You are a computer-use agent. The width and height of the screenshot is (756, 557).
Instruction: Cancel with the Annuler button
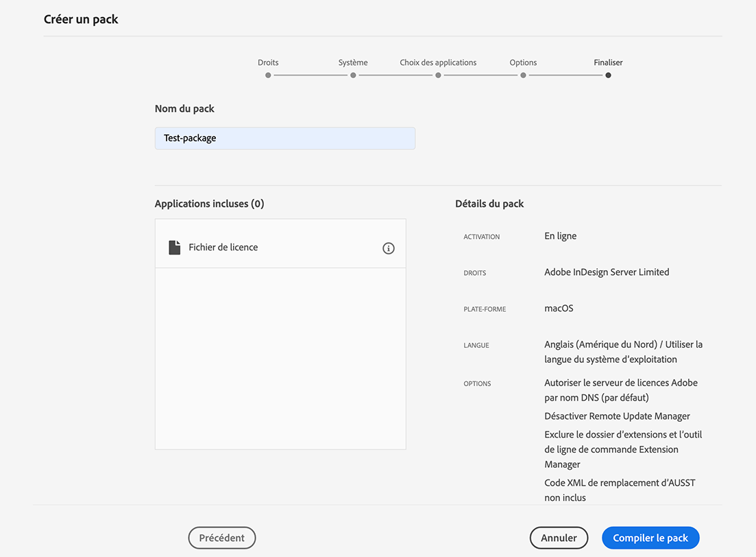pyautogui.click(x=559, y=538)
